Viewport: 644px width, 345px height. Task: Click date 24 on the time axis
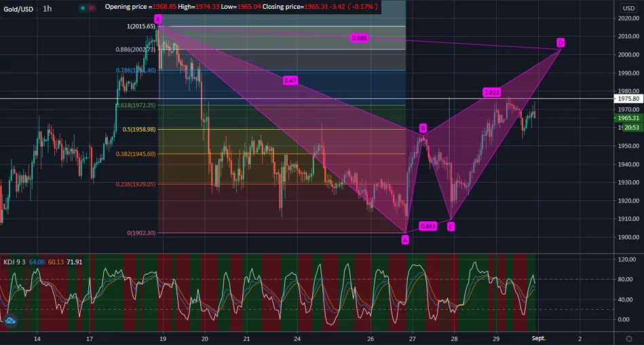point(298,338)
